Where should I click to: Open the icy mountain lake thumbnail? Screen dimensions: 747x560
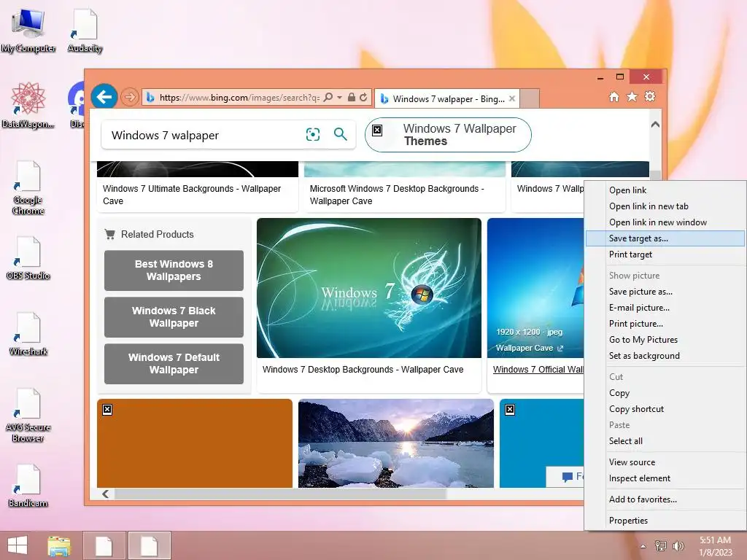tap(396, 443)
